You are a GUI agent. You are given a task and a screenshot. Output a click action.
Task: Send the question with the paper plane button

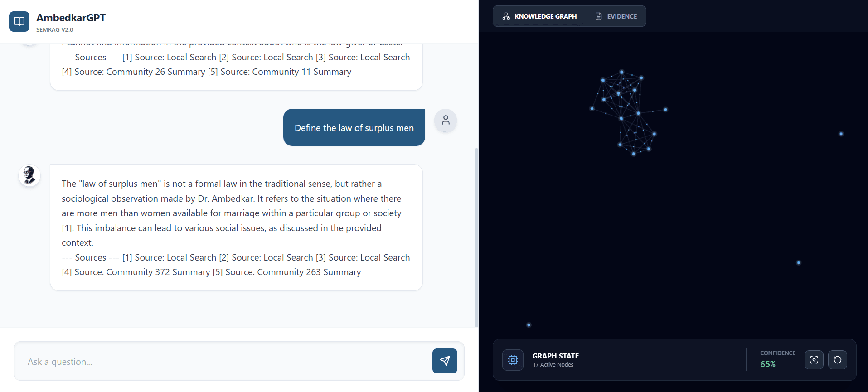coord(445,361)
